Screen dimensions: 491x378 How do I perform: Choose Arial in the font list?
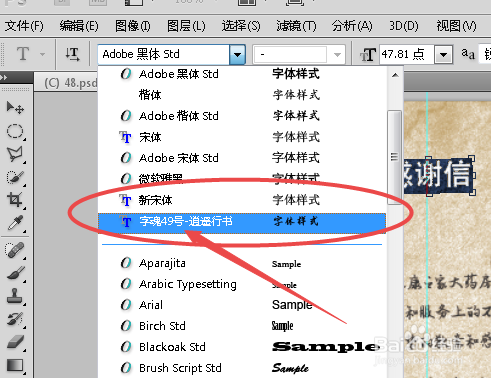242,305
